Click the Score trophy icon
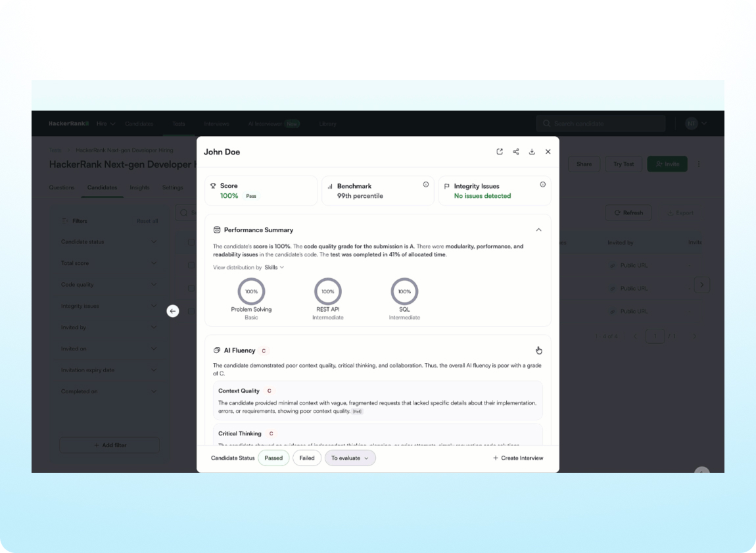 (x=213, y=185)
